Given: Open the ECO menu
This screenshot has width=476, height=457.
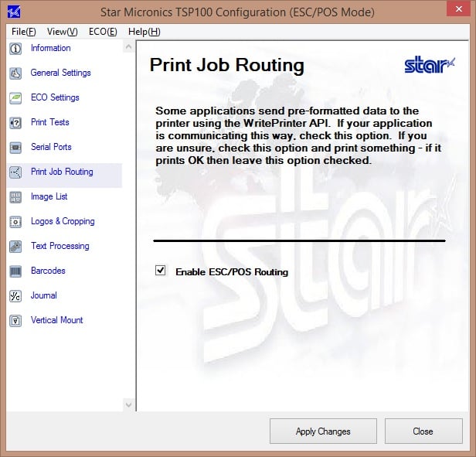Looking at the screenshot, I should tap(103, 32).
